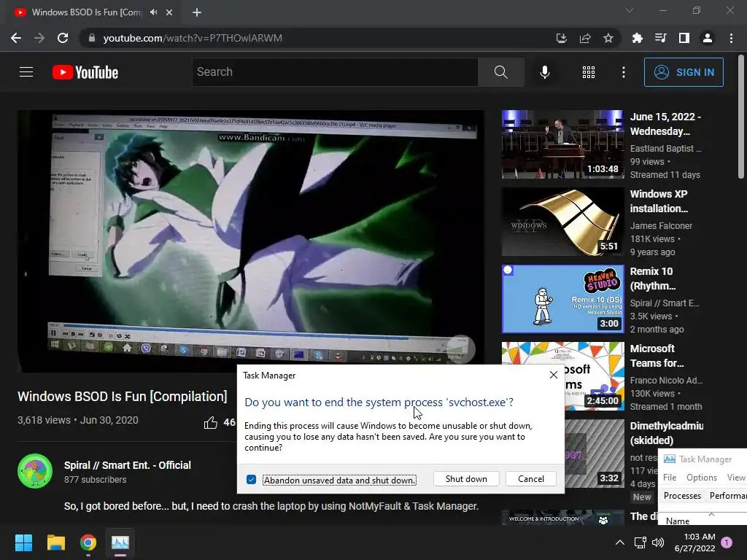Close the Task Manager dialog with X
747x560 pixels.
(553, 375)
